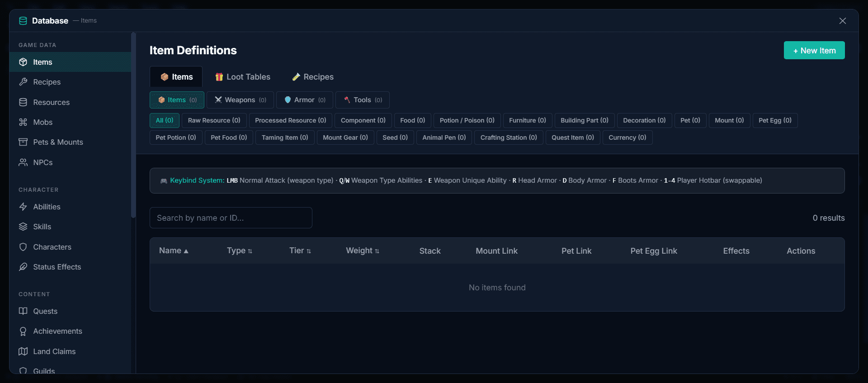The image size is (868, 383).
Task: Filter by Animal Pen (0) chip
Action: click(444, 137)
